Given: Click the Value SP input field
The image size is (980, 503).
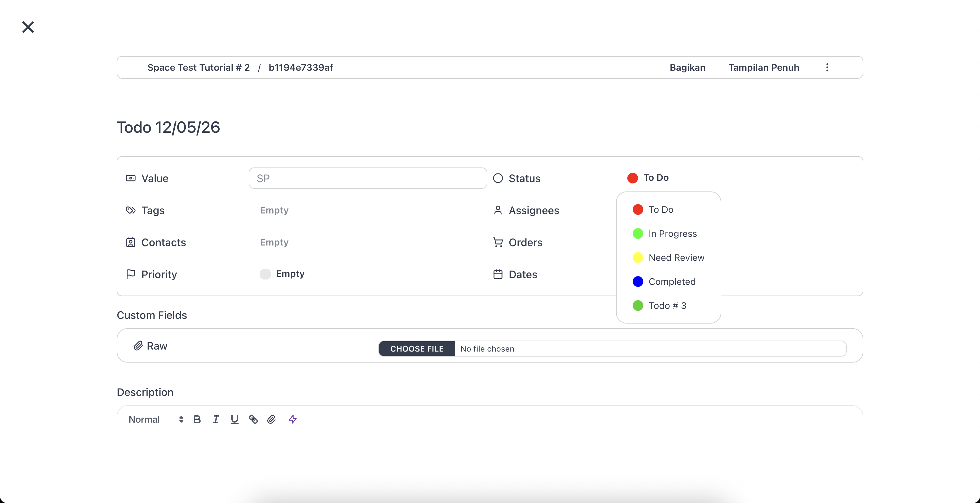Looking at the screenshot, I should pos(367,178).
